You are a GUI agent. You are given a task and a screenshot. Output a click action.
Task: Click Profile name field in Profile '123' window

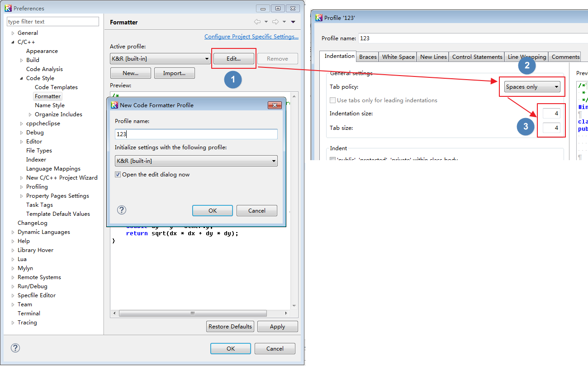pyautogui.click(x=473, y=38)
